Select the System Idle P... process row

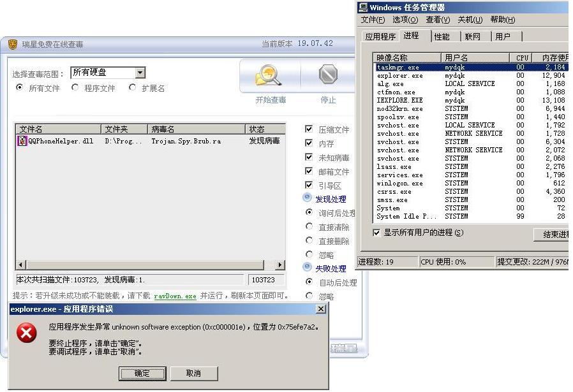point(472,217)
